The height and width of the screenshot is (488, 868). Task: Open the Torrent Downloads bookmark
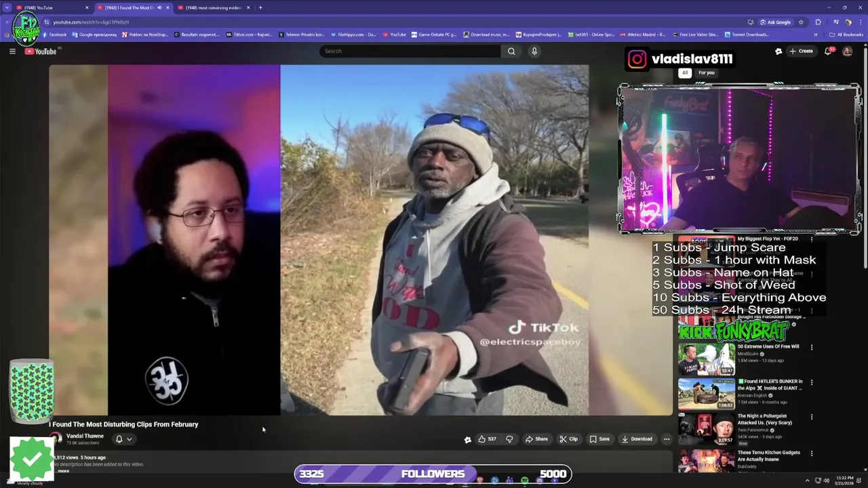tap(747, 35)
